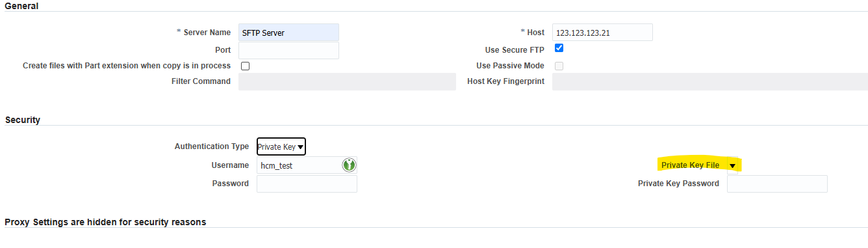This screenshot has width=868, height=248.
Task: Click the highlighted Private Key File label
Action: (690, 165)
